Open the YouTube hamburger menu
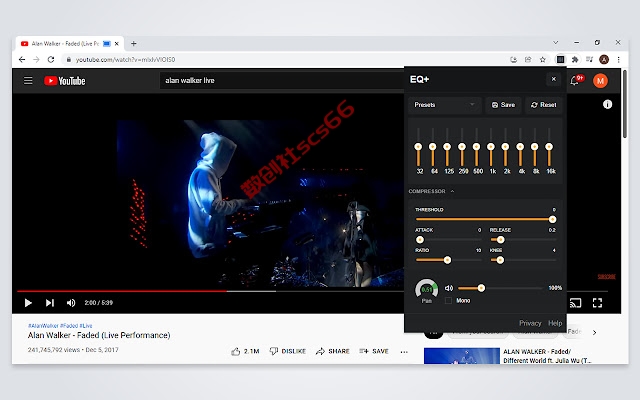Viewport: 640px width, 400px height. [x=28, y=80]
